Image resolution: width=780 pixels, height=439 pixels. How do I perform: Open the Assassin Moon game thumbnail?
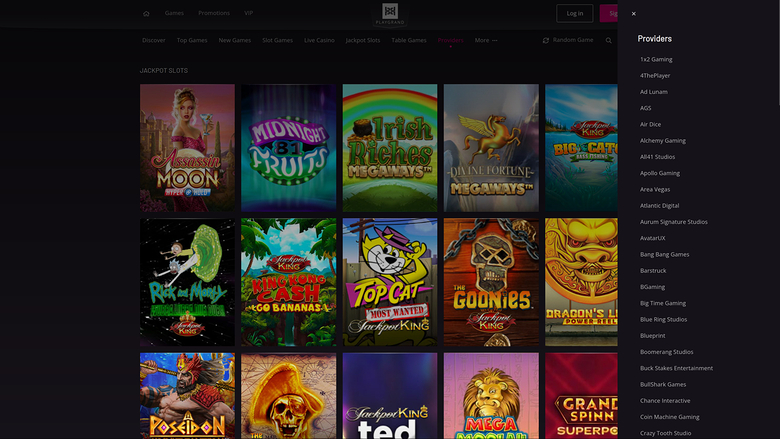point(187,148)
